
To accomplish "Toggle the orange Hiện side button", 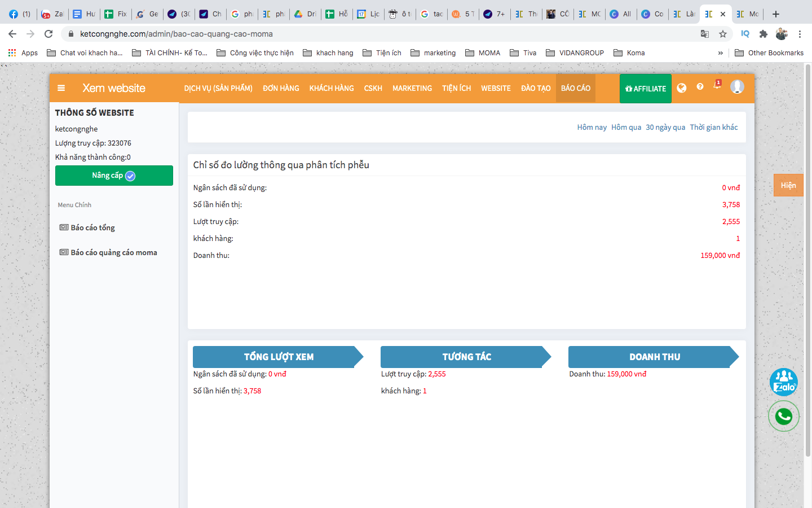I will tap(788, 185).
